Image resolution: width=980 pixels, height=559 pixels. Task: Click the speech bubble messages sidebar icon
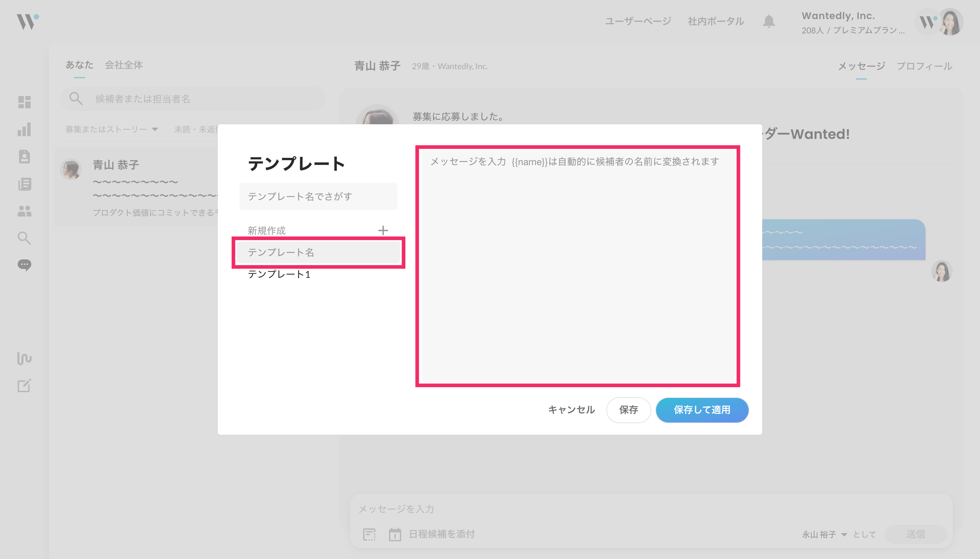pyautogui.click(x=24, y=265)
